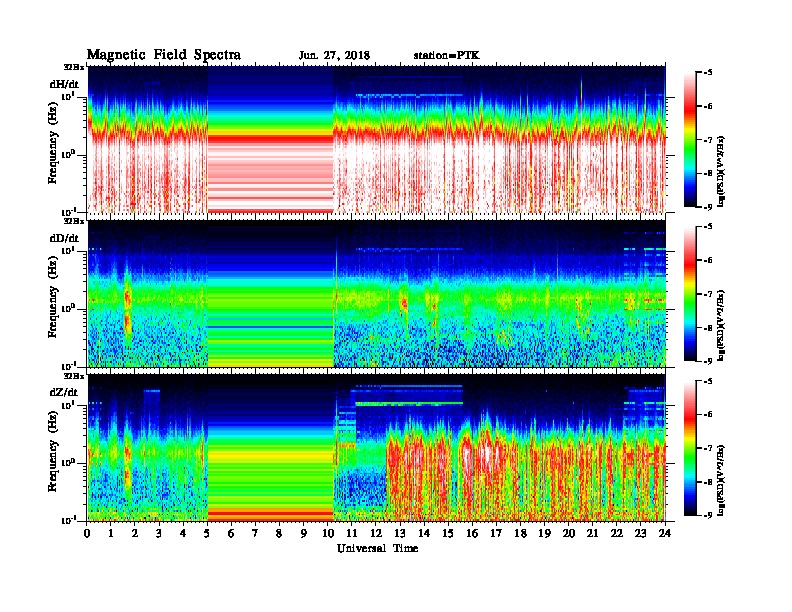Image resolution: width=792 pixels, height=612 pixels.
Task: Click hour tick label 2 on time axis
Action: [135, 533]
